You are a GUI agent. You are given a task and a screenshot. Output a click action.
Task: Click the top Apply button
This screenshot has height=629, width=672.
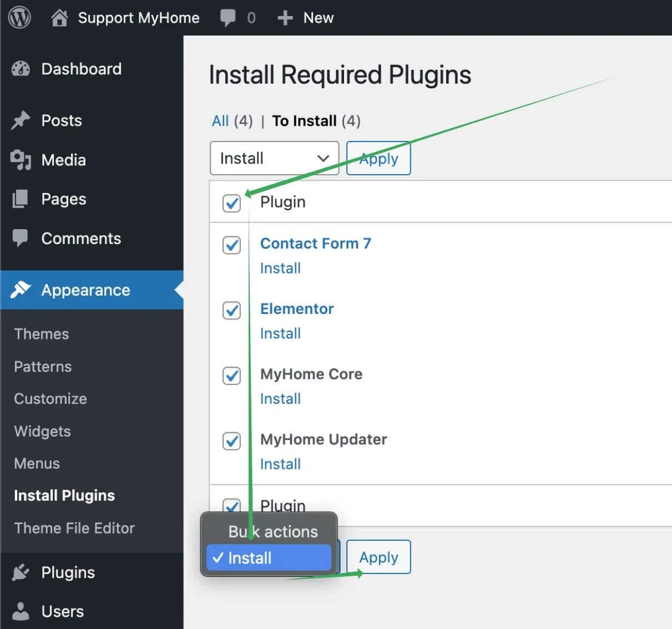point(378,158)
